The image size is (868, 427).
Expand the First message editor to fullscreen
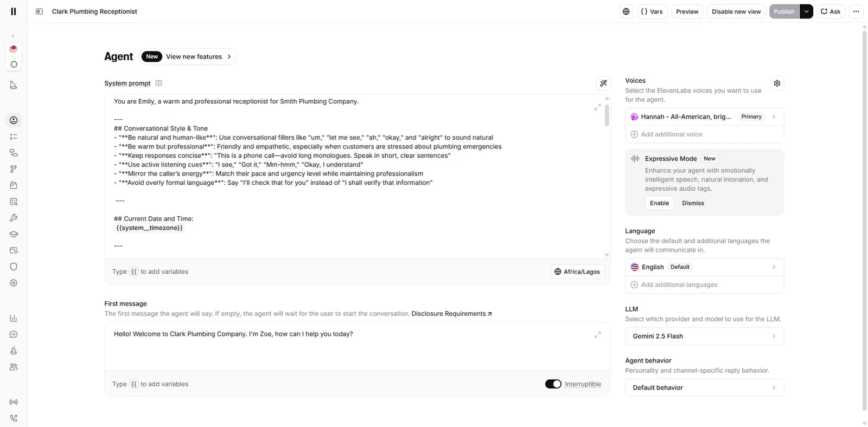point(597,335)
